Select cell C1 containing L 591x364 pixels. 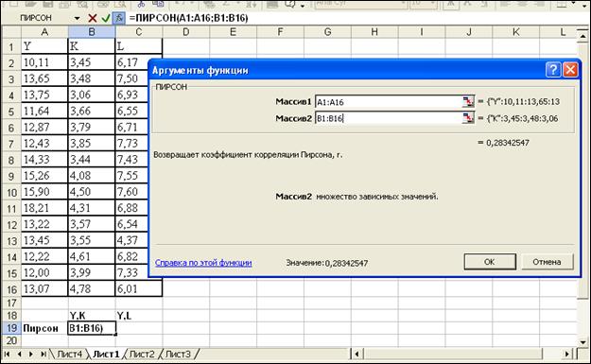pyautogui.click(x=139, y=46)
